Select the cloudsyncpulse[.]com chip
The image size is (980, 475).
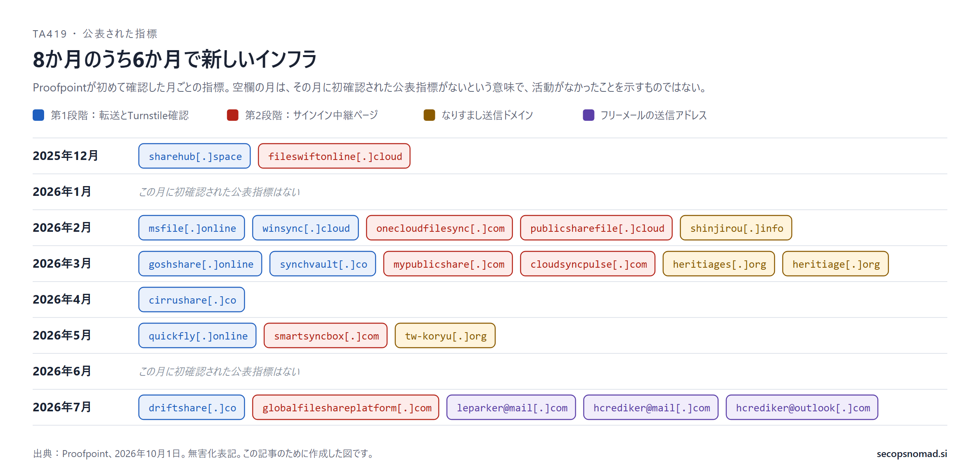click(x=588, y=264)
